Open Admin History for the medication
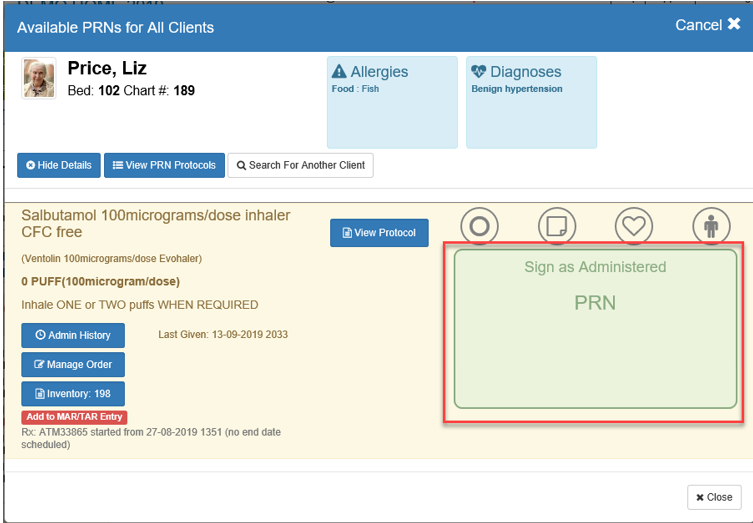Screen dimensions: 753x523 [73, 335]
